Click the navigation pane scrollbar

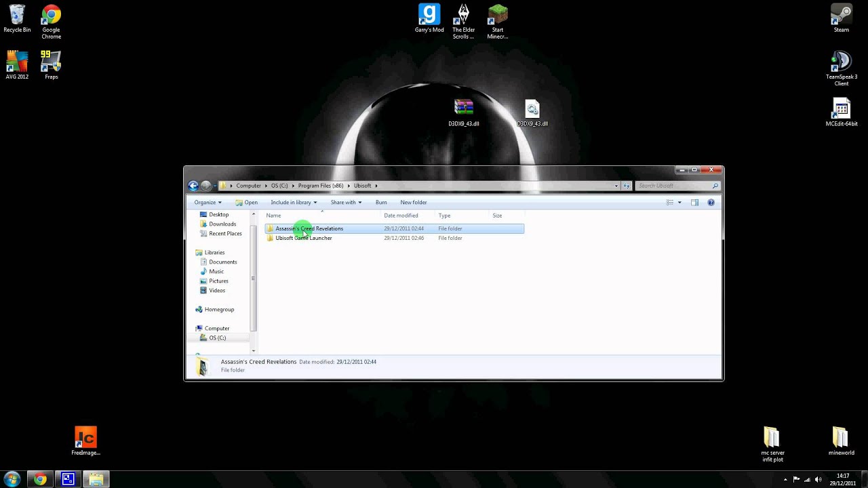pyautogui.click(x=254, y=279)
